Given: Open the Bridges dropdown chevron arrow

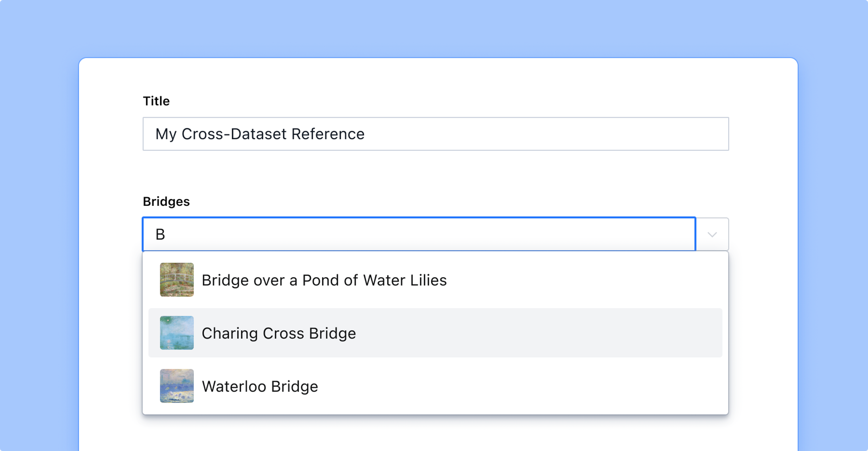Looking at the screenshot, I should tap(712, 234).
